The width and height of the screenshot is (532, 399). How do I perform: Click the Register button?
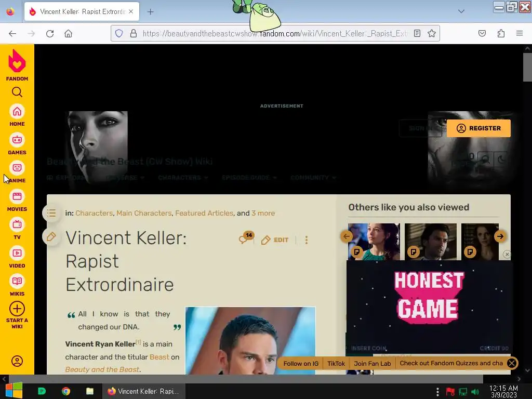[x=478, y=128]
